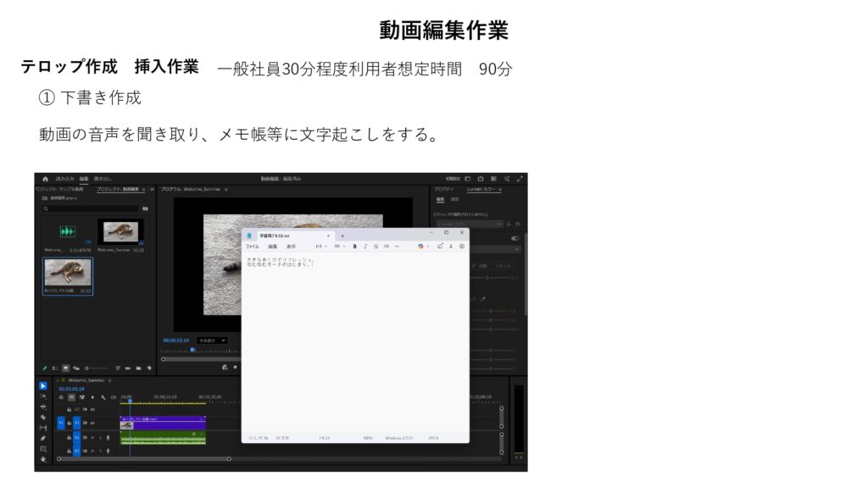
Task: Open timeline wrench settings icon
Action: 103,396
